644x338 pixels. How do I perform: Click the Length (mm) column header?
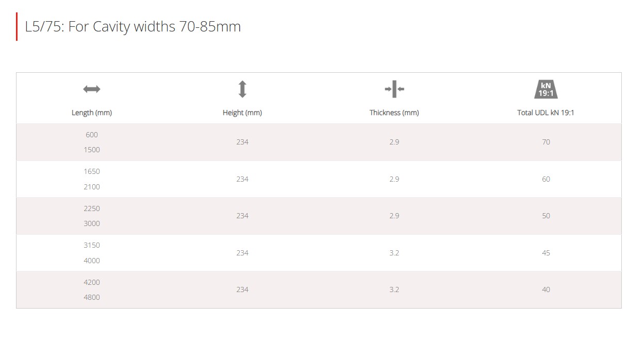(x=92, y=112)
